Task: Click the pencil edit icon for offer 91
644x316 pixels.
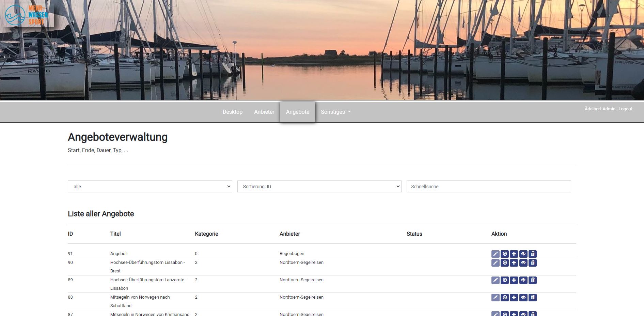Action: point(495,254)
